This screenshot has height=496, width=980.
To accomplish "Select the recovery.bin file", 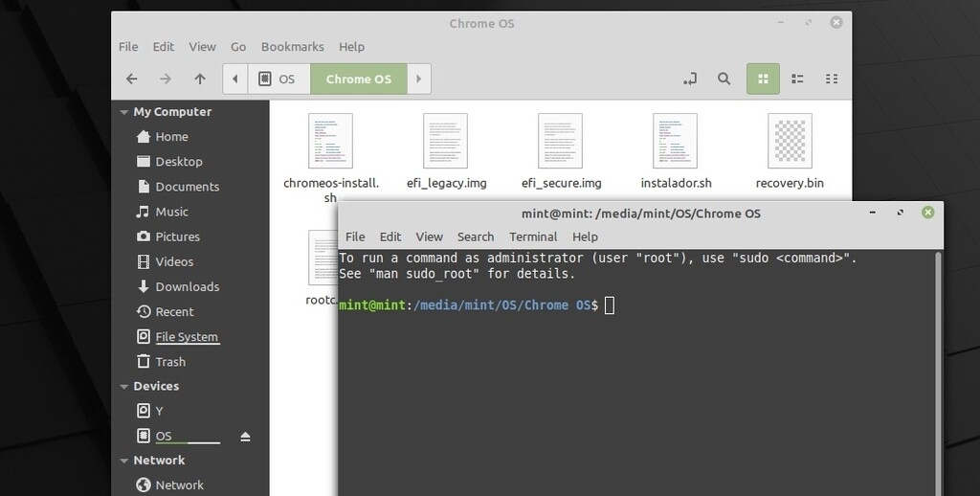I will [790, 151].
